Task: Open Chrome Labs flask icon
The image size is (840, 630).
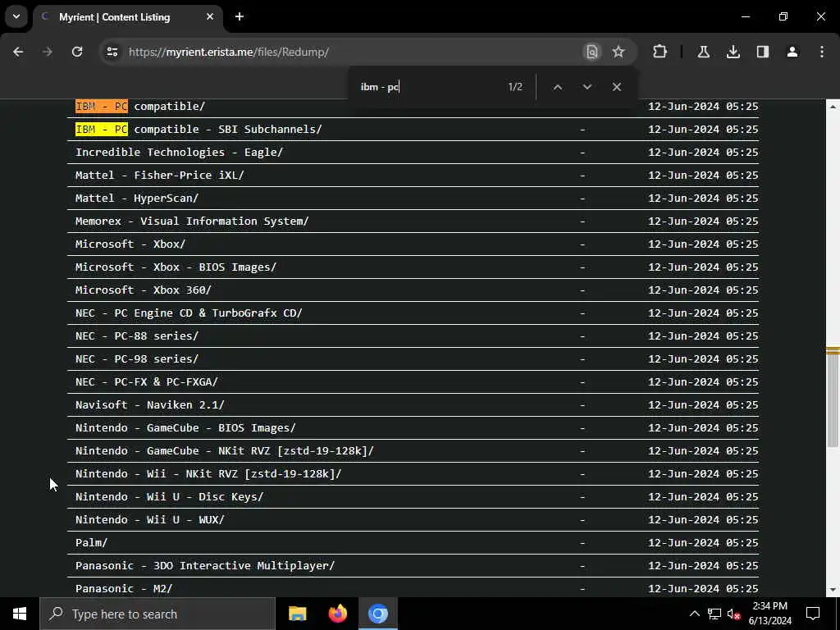Action: (x=704, y=52)
